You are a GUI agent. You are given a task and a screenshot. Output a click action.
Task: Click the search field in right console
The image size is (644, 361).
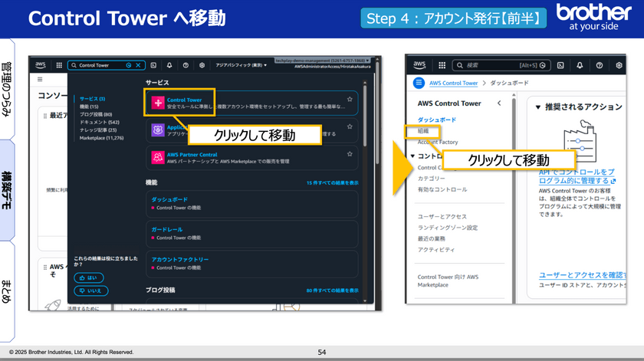coord(491,65)
